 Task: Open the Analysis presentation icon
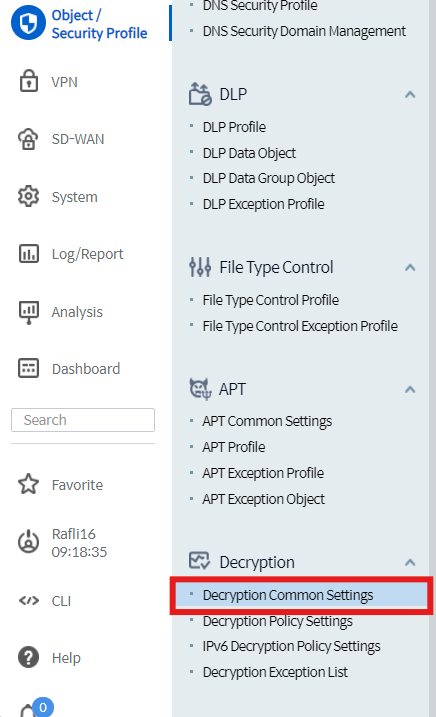pos(29,312)
